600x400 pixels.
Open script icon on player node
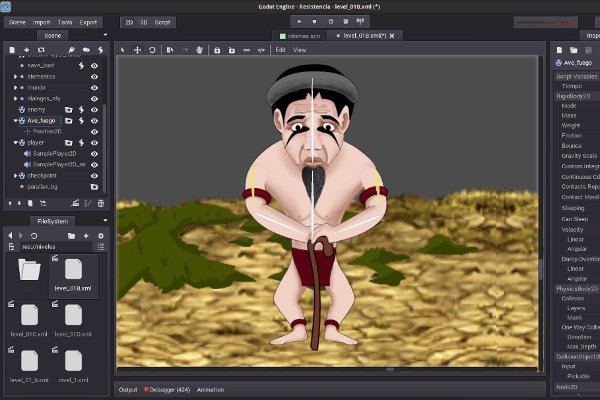81,143
